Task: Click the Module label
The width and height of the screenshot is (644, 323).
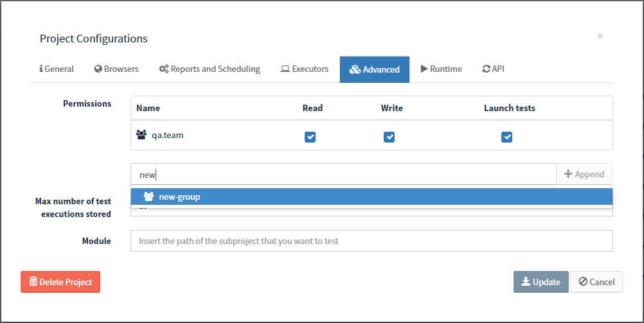Action: pos(96,241)
